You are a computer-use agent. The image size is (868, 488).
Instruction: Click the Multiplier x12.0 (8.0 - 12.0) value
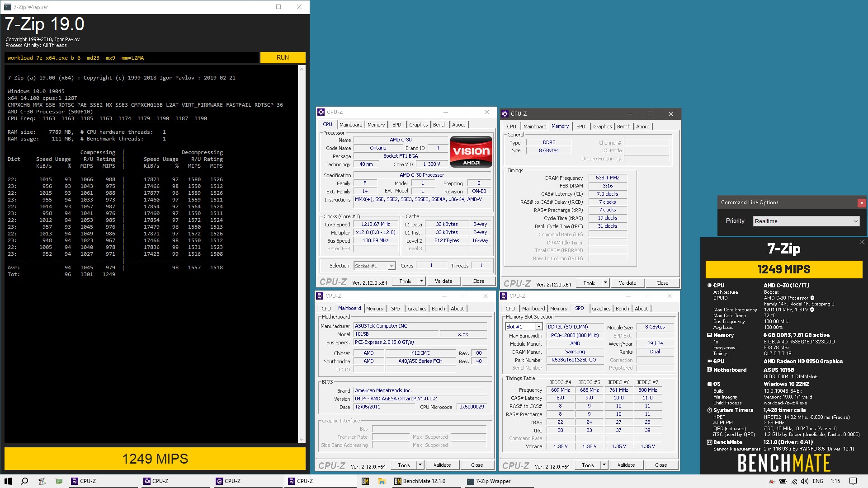coord(375,232)
